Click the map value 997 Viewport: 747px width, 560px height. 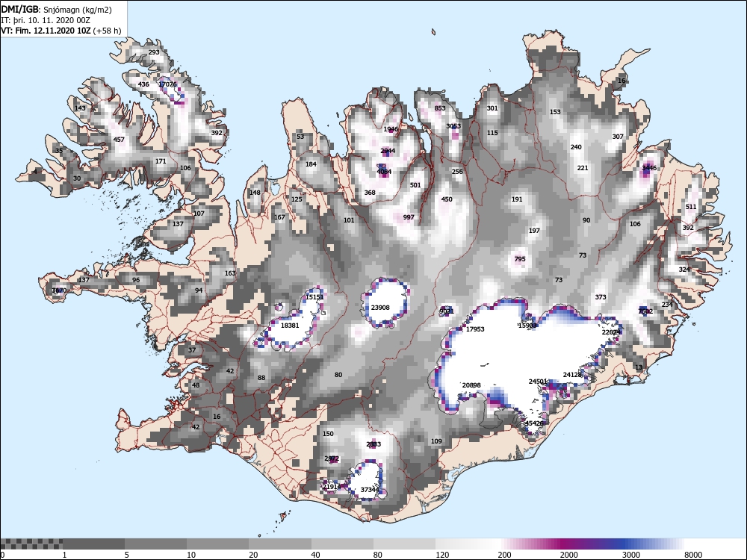tap(409, 217)
